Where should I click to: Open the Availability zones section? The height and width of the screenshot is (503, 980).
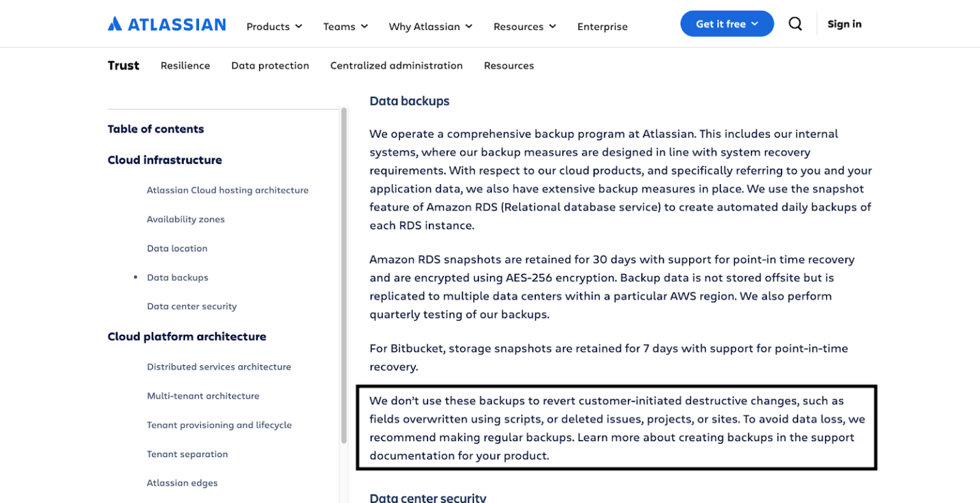[186, 219]
